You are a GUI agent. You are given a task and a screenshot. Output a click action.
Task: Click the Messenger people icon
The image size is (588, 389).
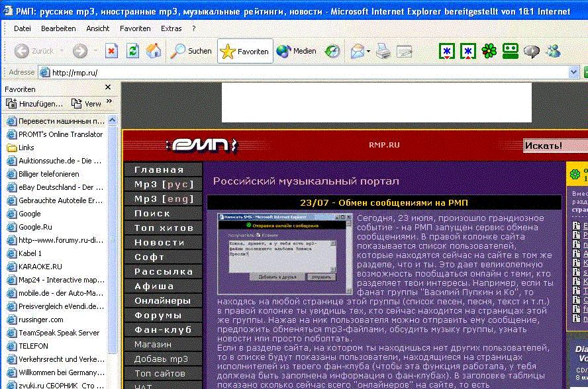553,51
